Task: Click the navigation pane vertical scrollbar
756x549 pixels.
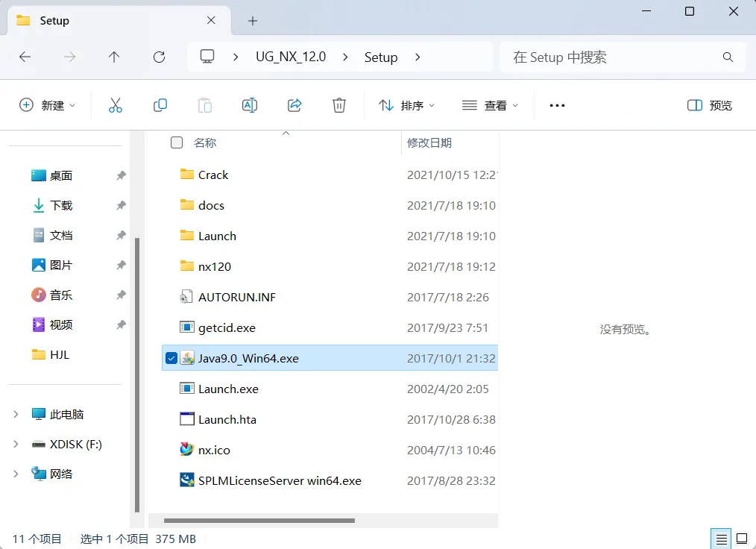Action: click(137, 375)
